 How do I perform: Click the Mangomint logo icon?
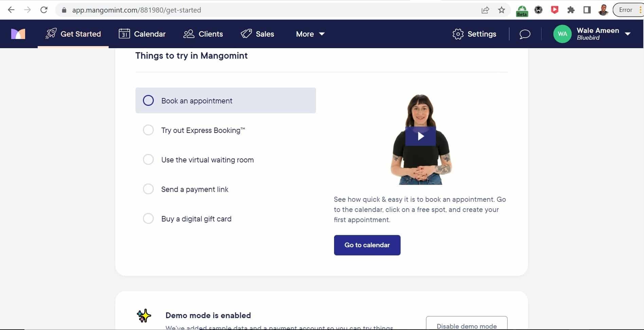(18, 34)
